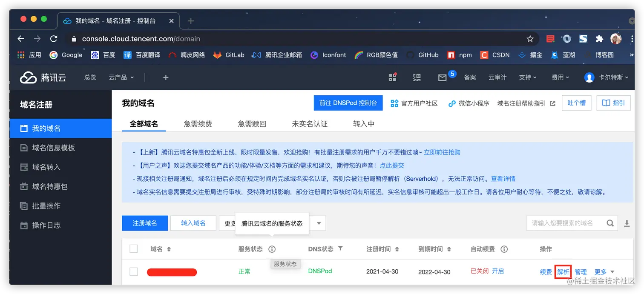Open the dropdown arrow right of the tooltip
The width and height of the screenshot is (644, 294).
(x=319, y=223)
